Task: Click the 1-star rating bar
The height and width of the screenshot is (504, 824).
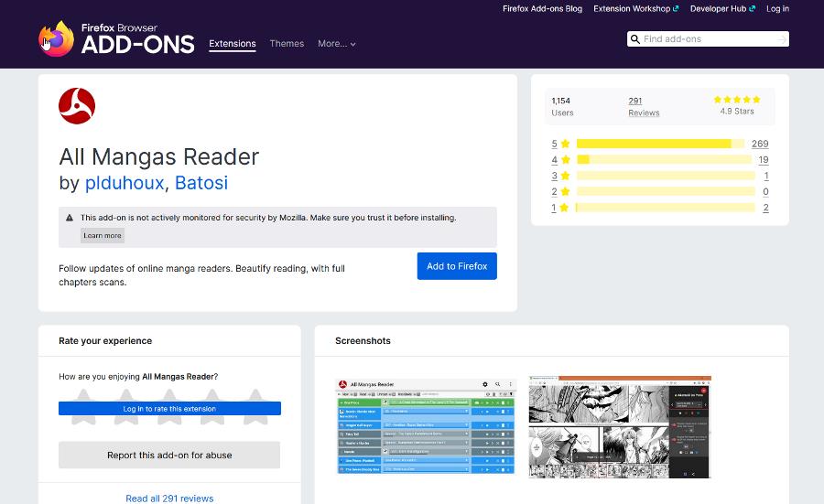Action: coord(666,208)
